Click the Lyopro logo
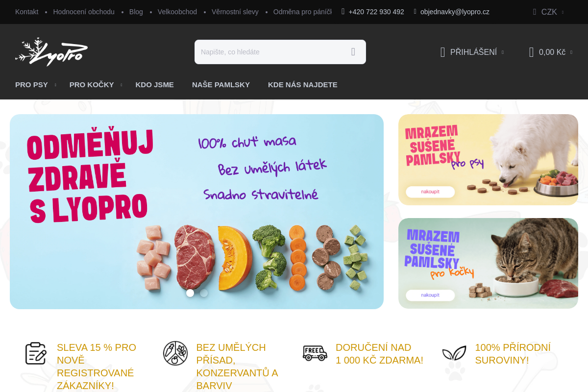The height and width of the screenshot is (392, 588). (51, 52)
